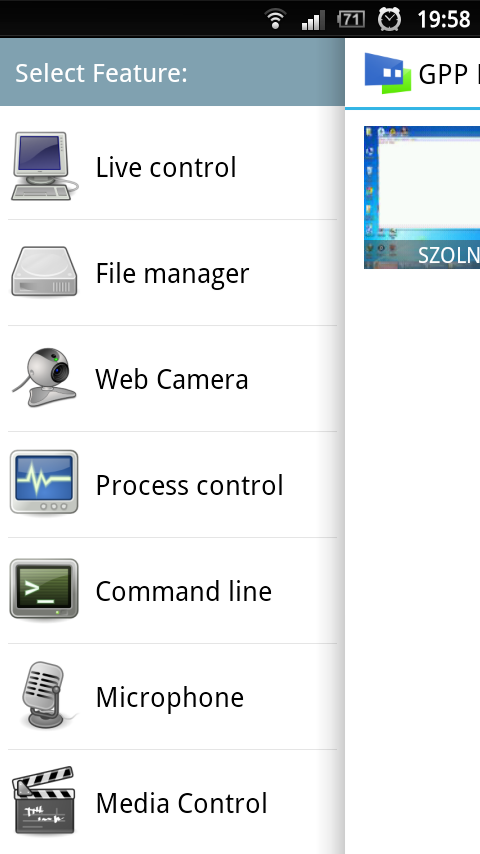Open the Media Control clapperboard icon

click(44, 801)
